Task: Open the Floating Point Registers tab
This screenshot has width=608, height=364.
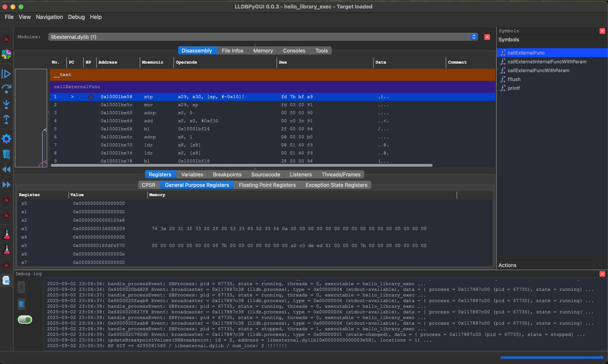Action: click(x=267, y=185)
